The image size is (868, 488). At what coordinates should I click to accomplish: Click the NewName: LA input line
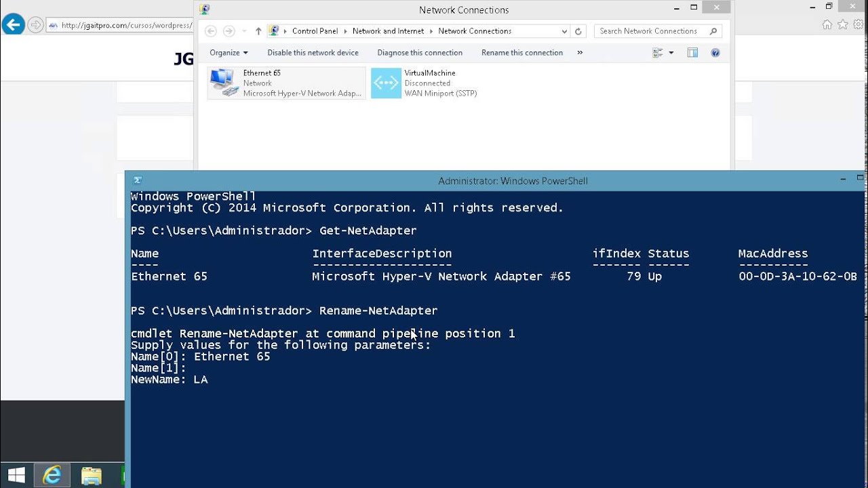170,380
